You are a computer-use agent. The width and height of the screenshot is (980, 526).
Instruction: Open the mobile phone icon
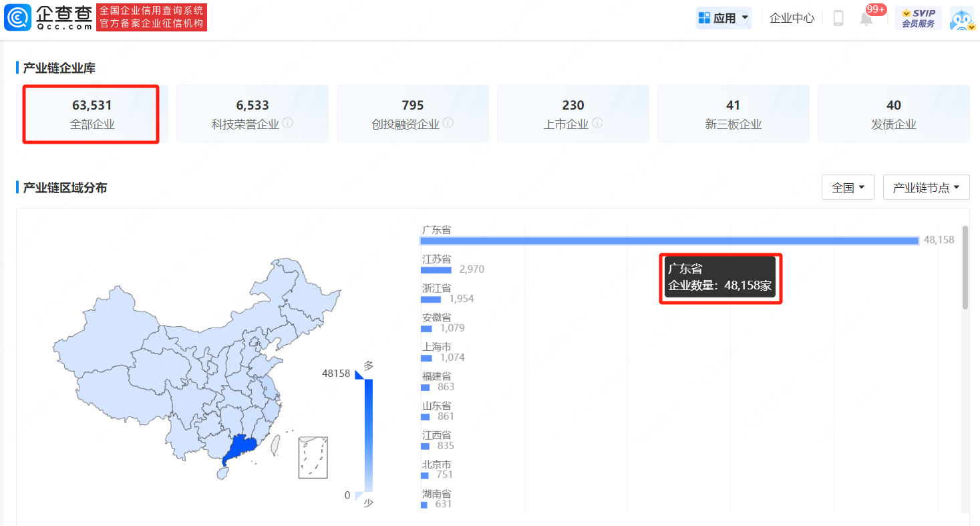click(838, 18)
